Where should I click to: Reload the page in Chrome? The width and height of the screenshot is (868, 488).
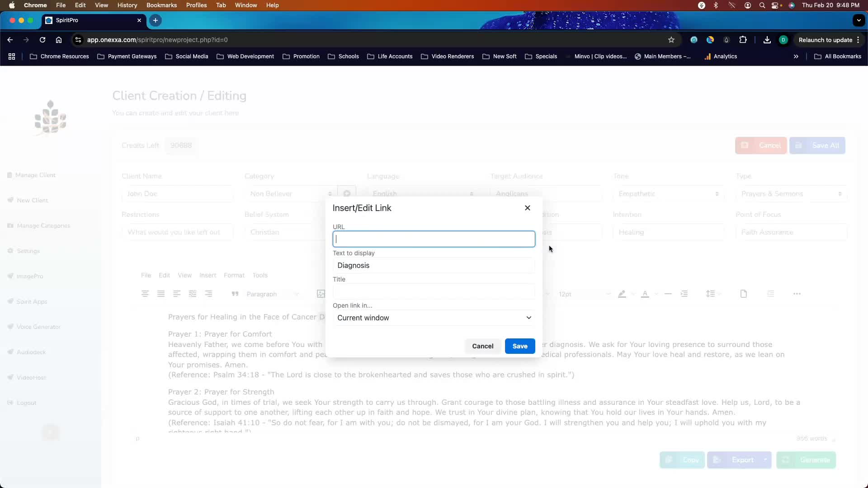(x=42, y=40)
